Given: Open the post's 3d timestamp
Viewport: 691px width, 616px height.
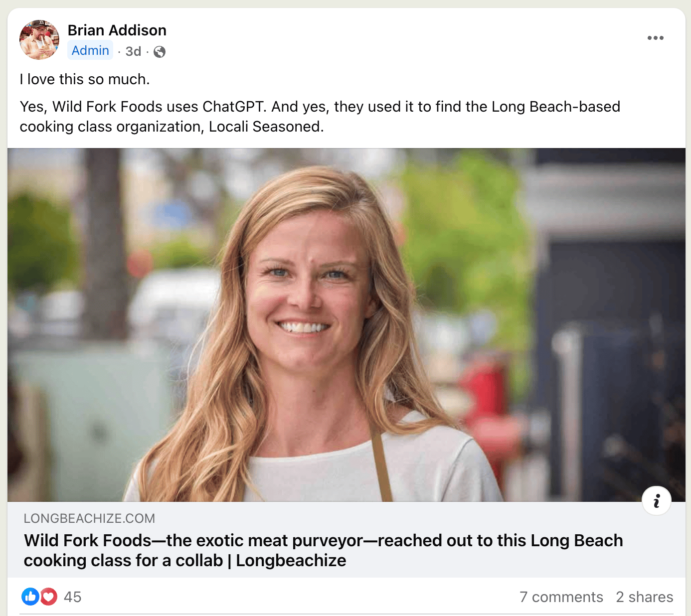Looking at the screenshot, I should pos(133,51).
